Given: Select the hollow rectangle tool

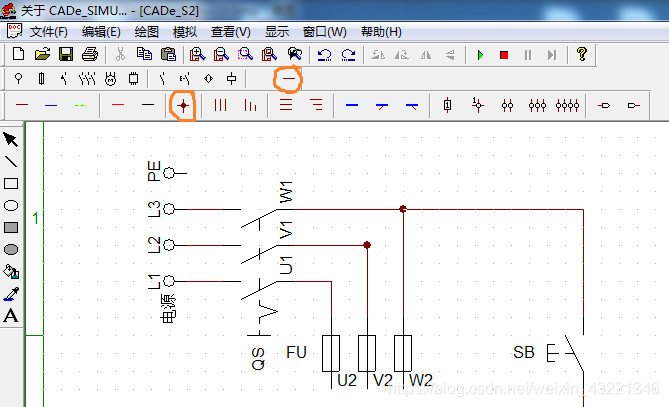Looking at the screenshot, I should (11, 183).
